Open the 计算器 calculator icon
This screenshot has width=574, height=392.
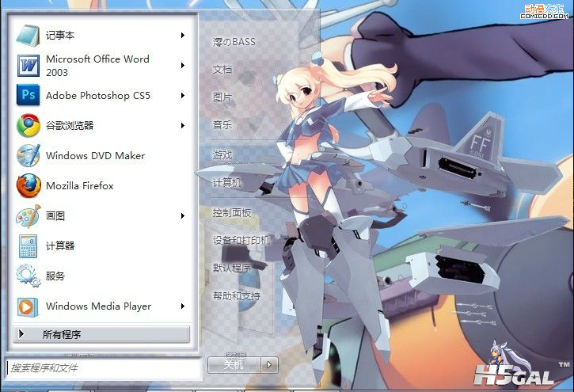[29, 246]
